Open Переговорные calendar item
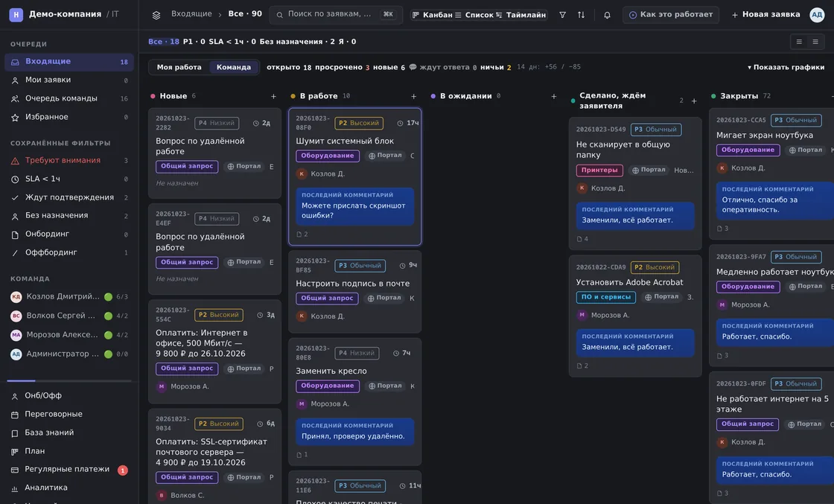The height and width of the screenshot is (504, 834). [69, 414]
